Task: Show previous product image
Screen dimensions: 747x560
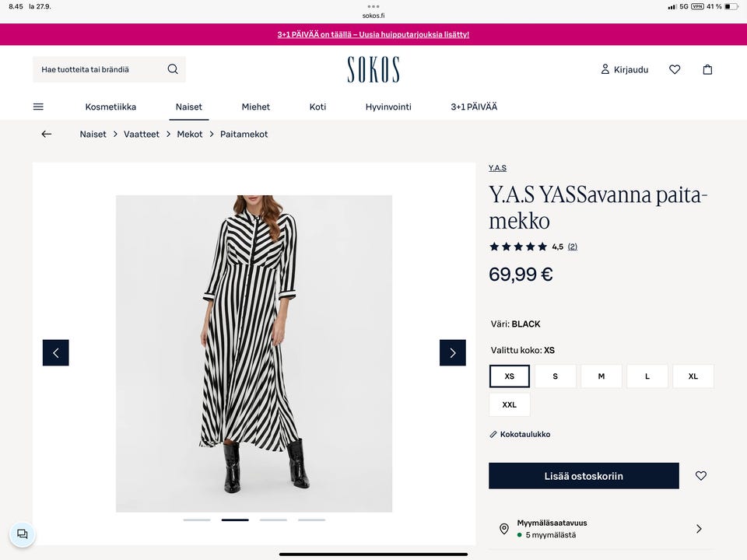Action: tap(56, 352)
